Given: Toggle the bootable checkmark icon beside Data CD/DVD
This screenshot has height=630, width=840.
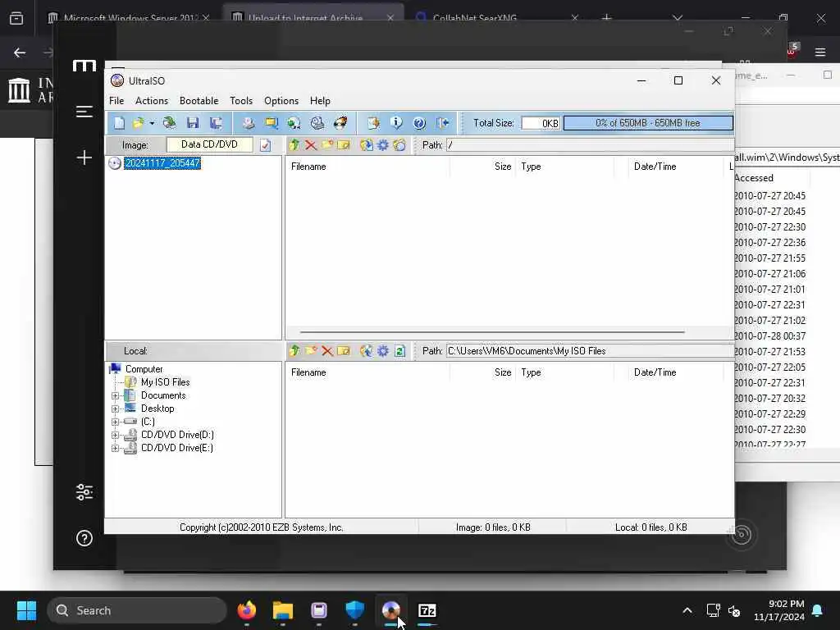Looking at the screenshot, I should [265, 145].
